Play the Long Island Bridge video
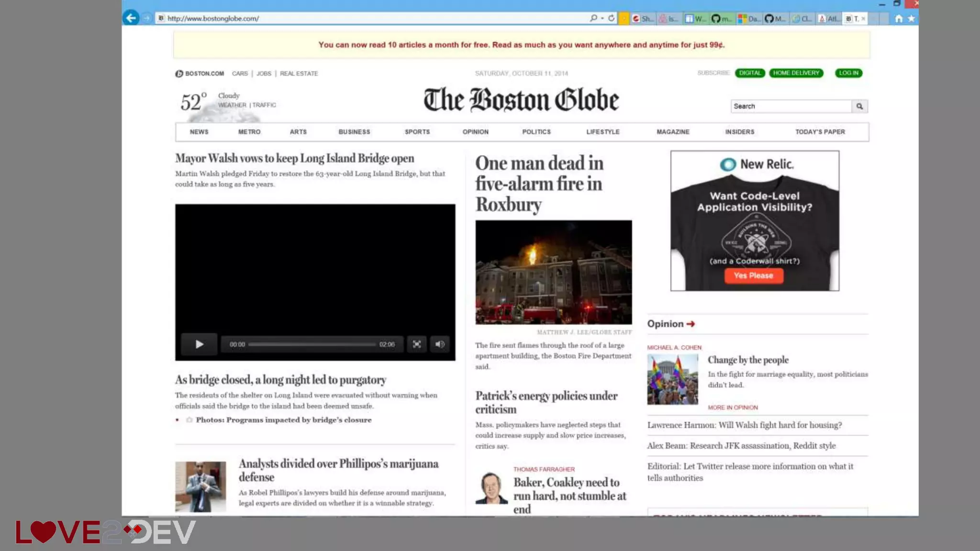The image size is (980, 551). 199,344
